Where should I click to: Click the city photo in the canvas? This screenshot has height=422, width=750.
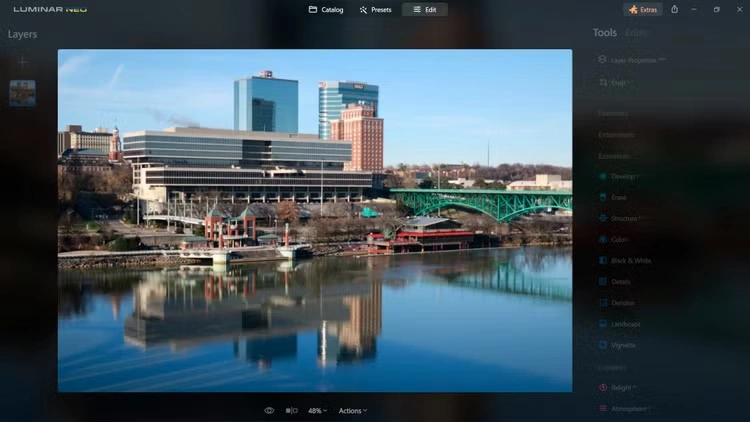coord(315,221)
